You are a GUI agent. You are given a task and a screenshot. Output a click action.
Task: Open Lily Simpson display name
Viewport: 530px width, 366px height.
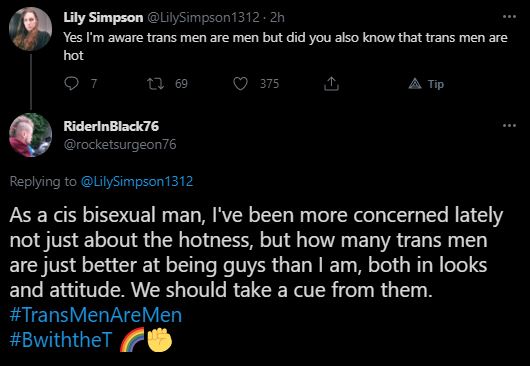103,18
